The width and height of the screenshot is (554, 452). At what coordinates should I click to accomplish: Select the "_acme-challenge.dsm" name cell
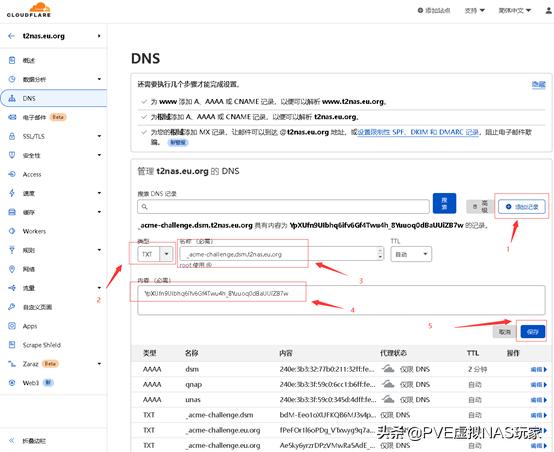click(219, 415)
